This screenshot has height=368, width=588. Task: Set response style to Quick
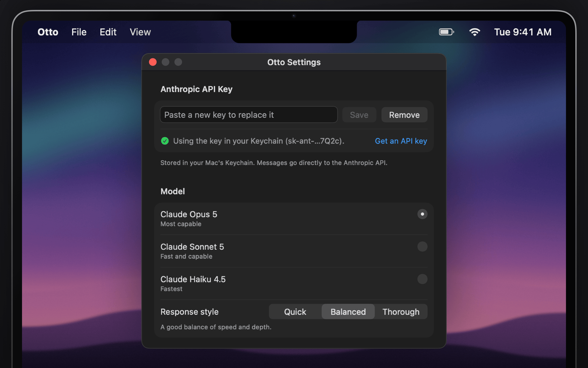pos(295,312)
